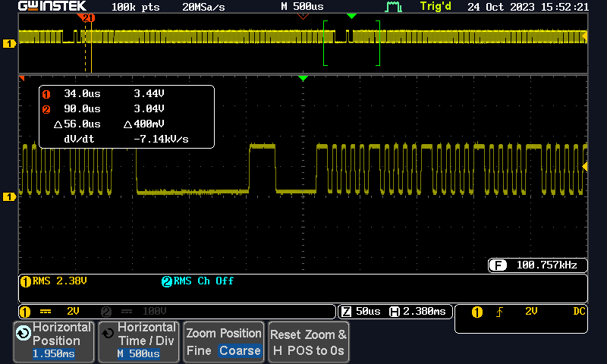
Task: Click the acquisition mode waveform icon
Action: click(393, 7)
